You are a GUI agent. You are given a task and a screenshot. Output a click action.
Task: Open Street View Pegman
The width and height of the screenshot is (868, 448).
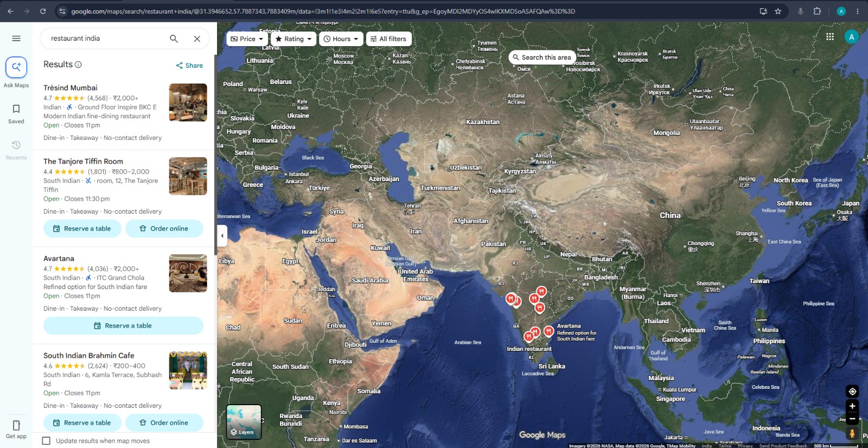pos(852,433)
